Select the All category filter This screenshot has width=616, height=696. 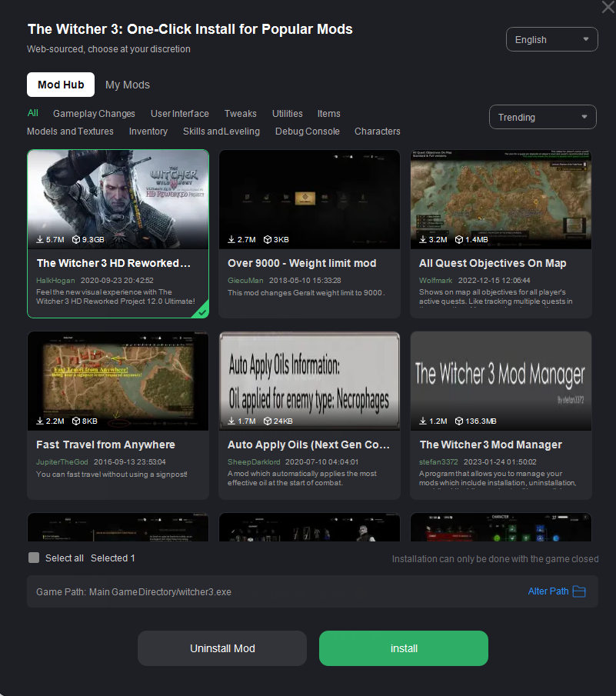point(33,113)
